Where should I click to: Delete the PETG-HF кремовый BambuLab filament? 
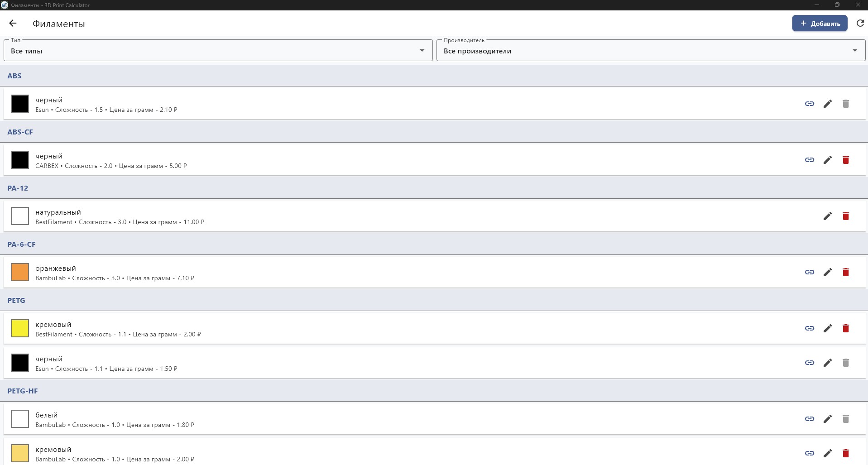(x=845, y=453)
